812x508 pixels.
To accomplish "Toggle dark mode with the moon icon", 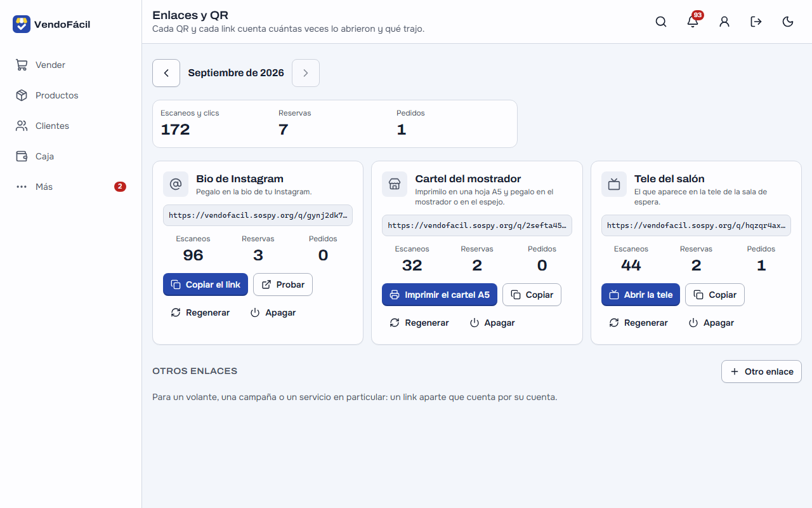I will (x=788, y=22).
